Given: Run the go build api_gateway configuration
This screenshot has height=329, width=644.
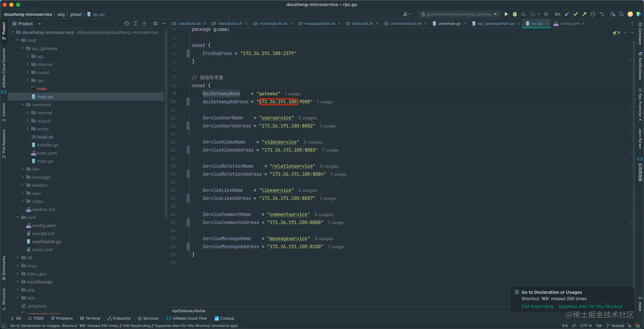Looking at the screenshot, I should (506, 14).
